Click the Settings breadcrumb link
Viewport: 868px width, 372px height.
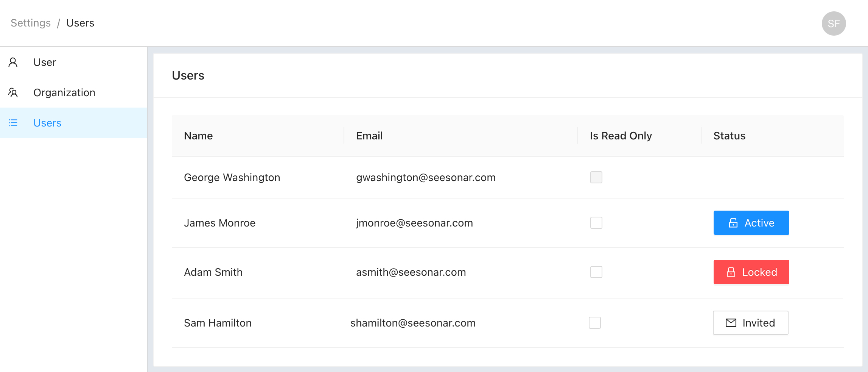(x=31, y=23)
